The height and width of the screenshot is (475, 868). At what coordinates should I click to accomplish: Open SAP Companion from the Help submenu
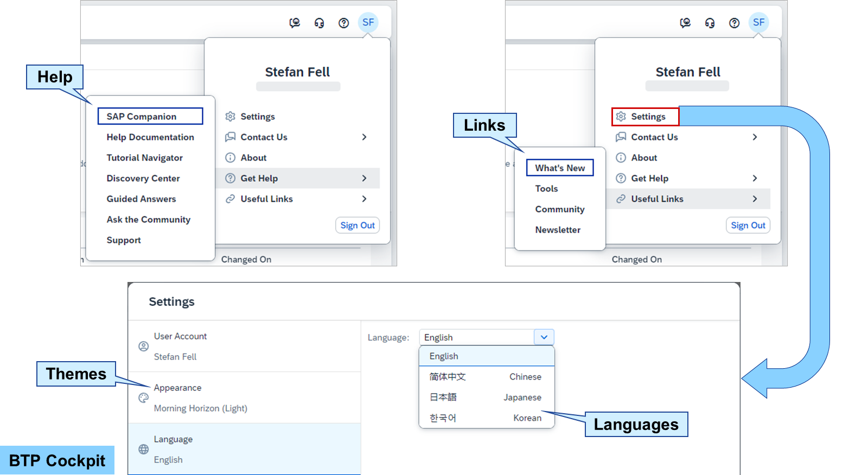pos(150,117)
